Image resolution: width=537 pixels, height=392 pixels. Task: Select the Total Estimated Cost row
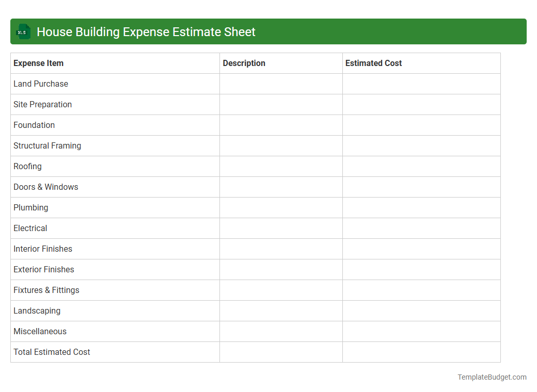(52, 352)
